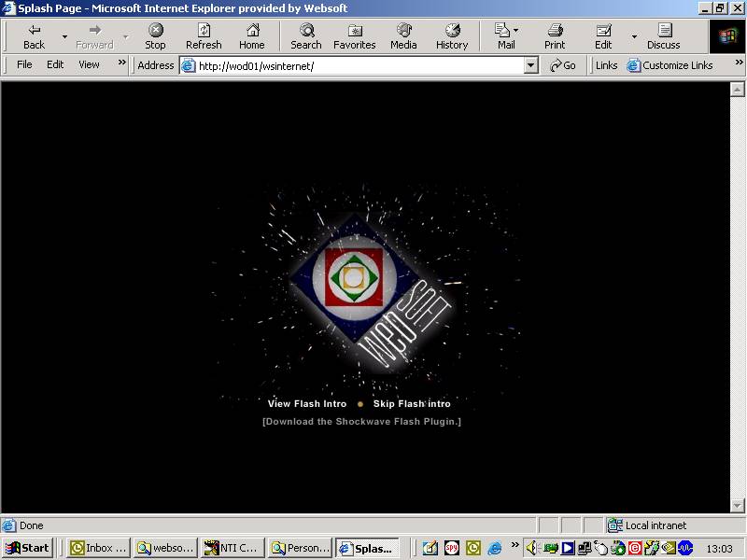
Task: Open the Windows Start button
Action: [28, 548]
